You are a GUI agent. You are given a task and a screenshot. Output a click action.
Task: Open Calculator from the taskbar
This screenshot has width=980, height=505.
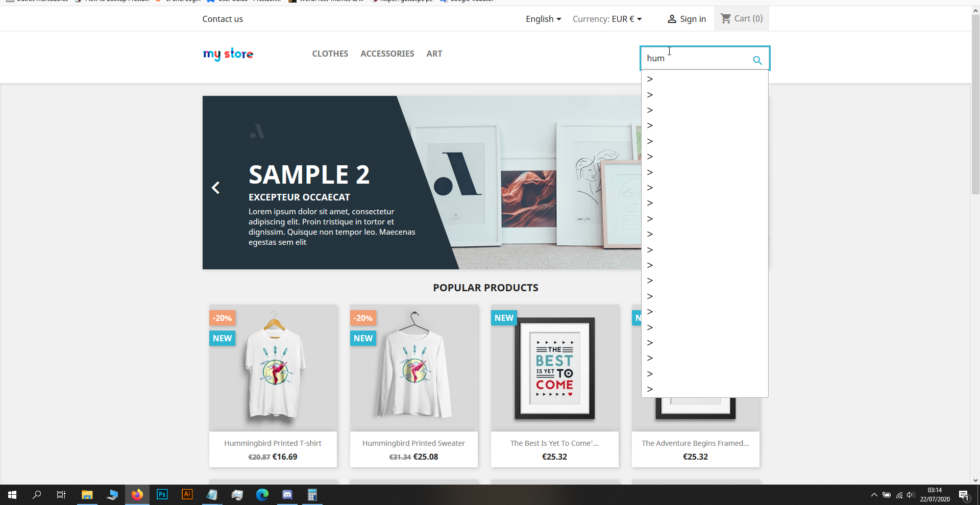[x=312, y=495]
